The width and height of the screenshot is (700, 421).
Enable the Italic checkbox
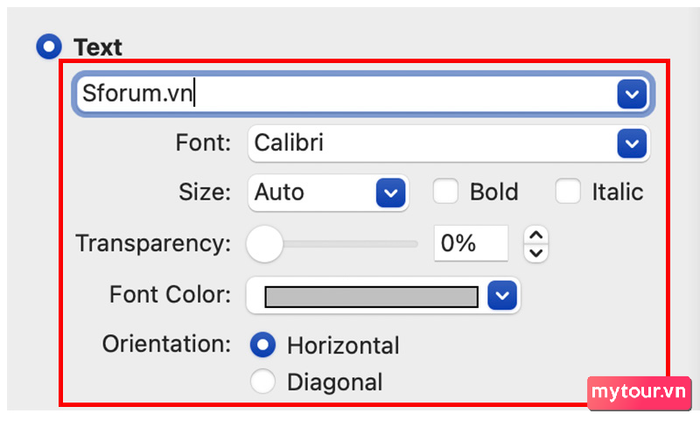point(568,192)
